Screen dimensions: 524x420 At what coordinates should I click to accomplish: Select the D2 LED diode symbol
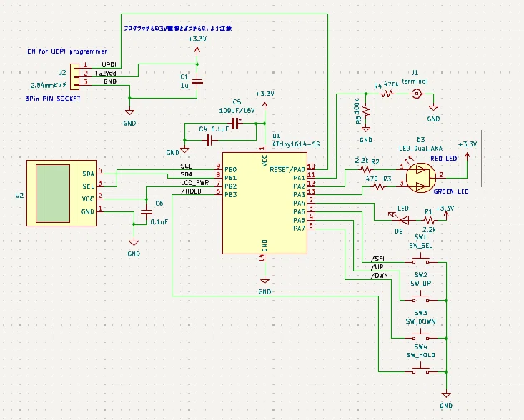pyautogui.click(x=404, y=220)
